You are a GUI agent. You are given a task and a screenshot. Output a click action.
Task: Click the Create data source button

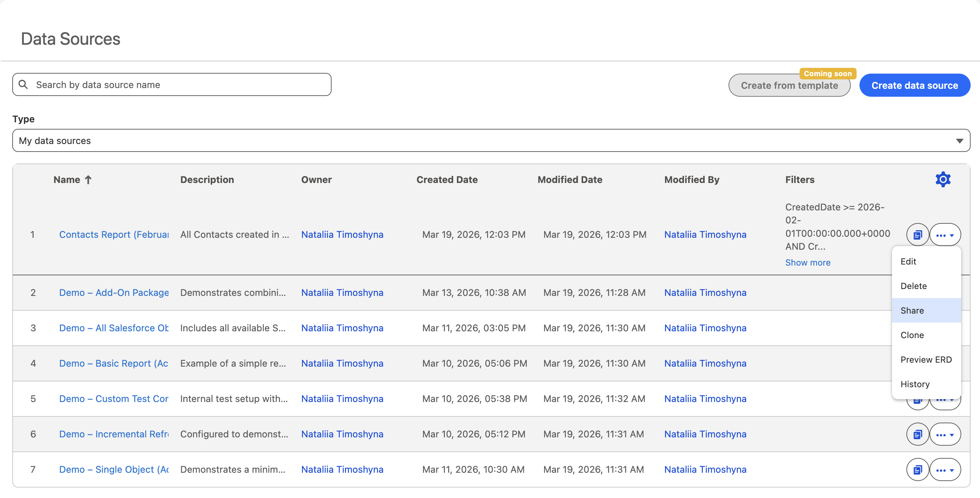coord(914,85)
